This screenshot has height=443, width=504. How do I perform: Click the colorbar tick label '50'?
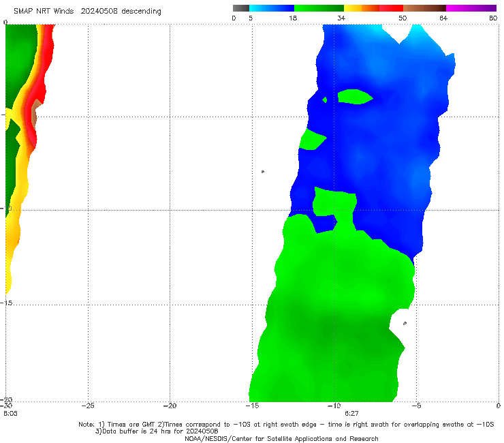(403, 18)
